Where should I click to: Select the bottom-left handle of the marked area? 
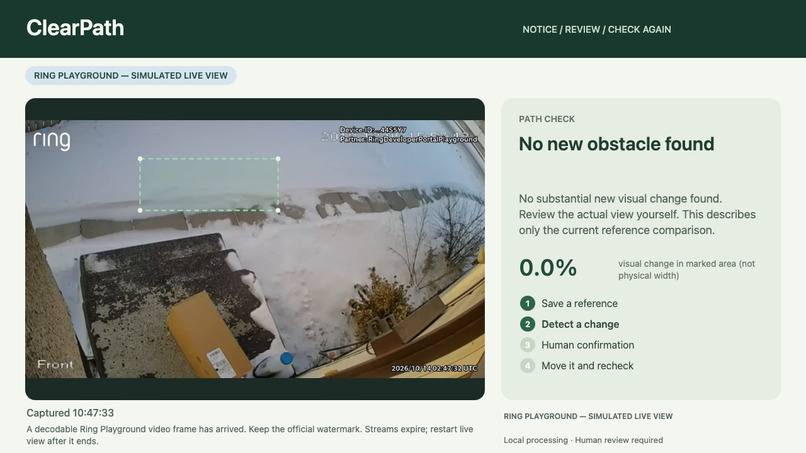(x=140, y=210)
